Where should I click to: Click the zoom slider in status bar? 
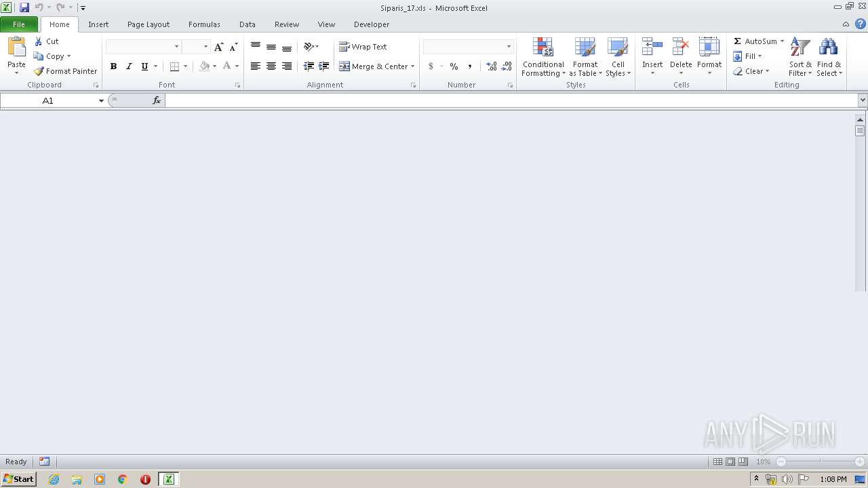click(821, 462)
